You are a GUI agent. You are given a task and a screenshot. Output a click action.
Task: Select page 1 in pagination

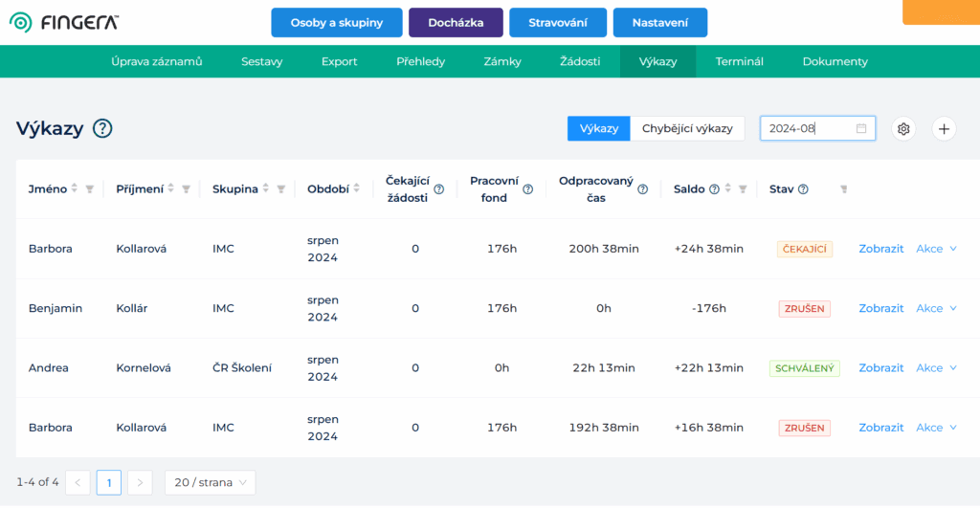(x=109, y=482)
